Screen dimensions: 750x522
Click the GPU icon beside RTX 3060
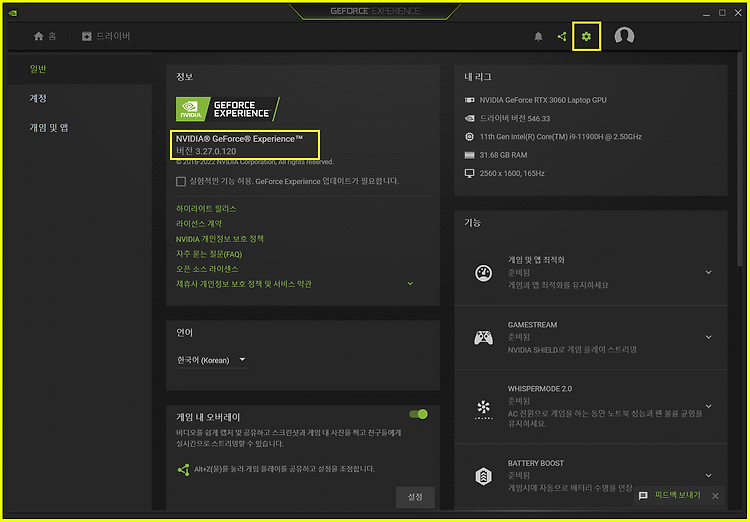point(470,100)
